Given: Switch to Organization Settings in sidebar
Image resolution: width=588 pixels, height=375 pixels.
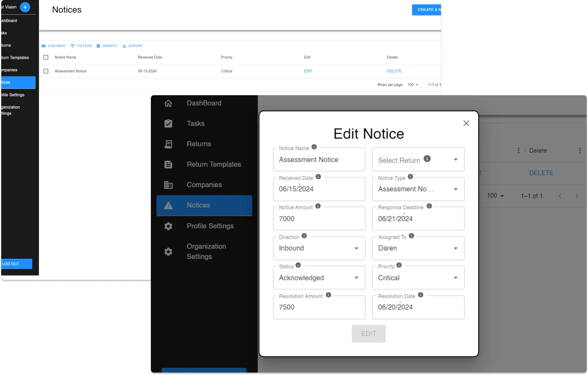Looking at the screenshot, I should (168, 251).
